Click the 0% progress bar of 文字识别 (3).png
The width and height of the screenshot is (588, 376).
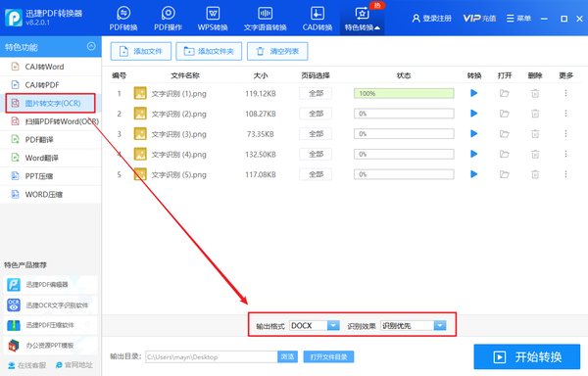tap(404, 134)
